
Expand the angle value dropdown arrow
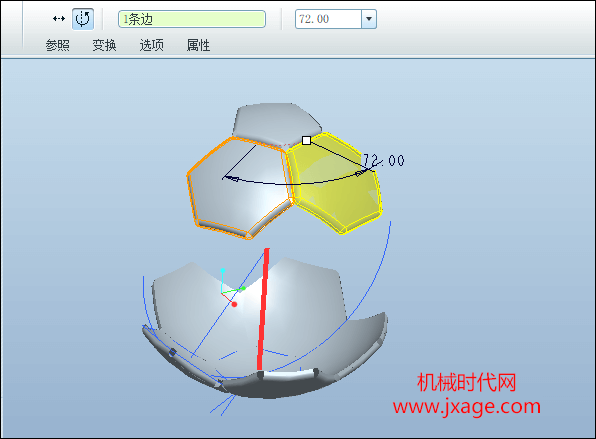click(x=369, y=19)
